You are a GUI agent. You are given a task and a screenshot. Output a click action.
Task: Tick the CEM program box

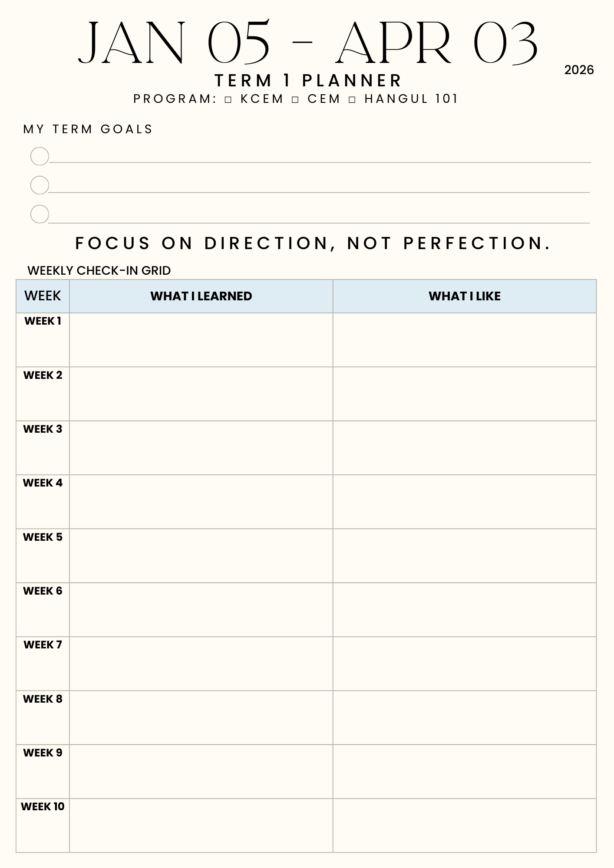[295, 100]
